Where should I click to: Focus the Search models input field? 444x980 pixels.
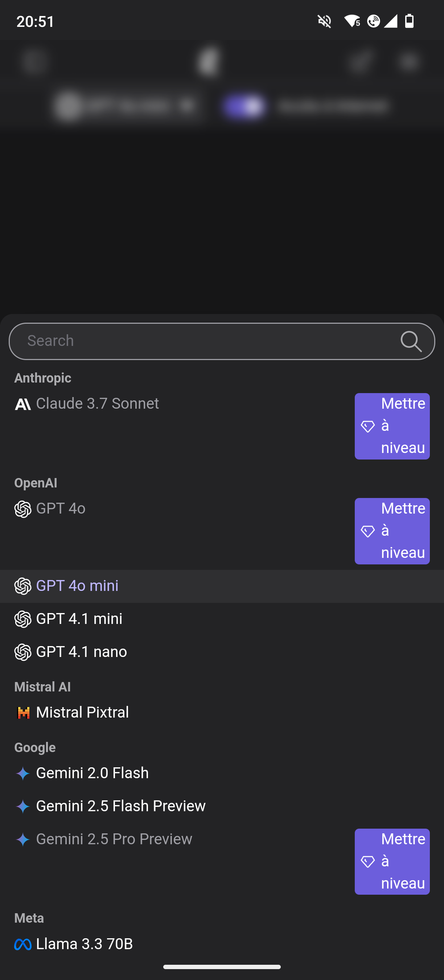(x=205, y=341)
